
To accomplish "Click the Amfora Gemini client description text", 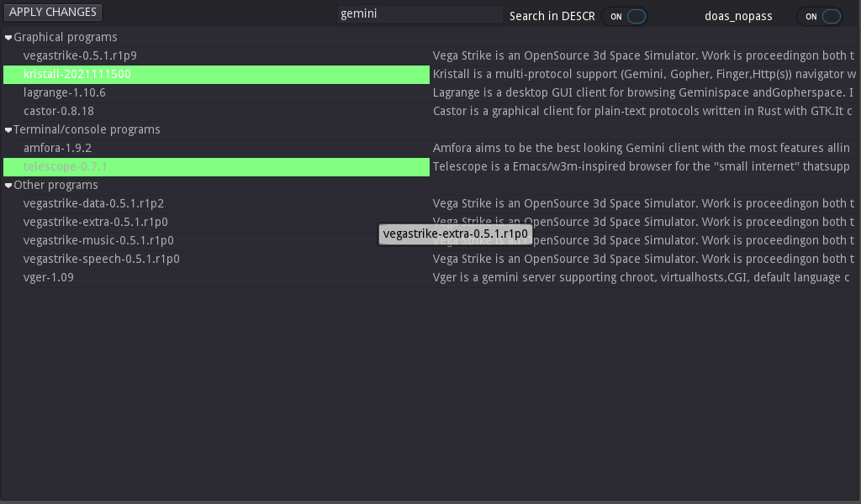I will pyautogui.click(x=641, y=149).
